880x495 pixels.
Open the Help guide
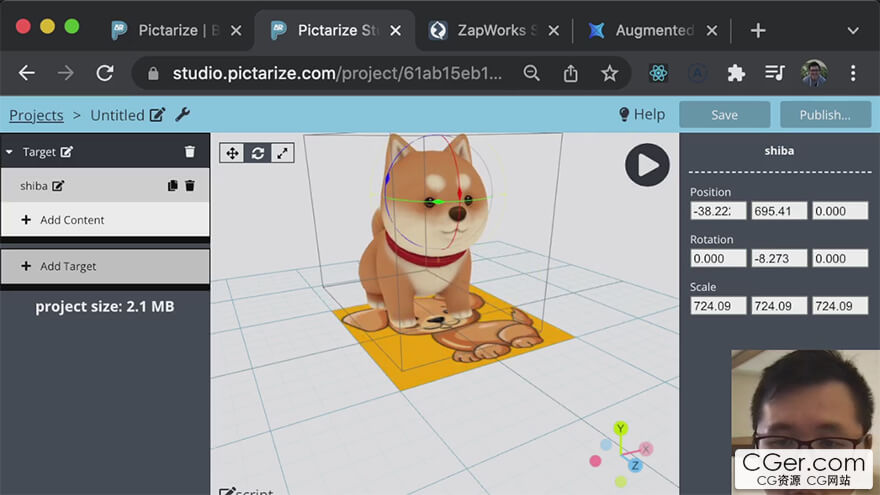[x=641, y=114]
